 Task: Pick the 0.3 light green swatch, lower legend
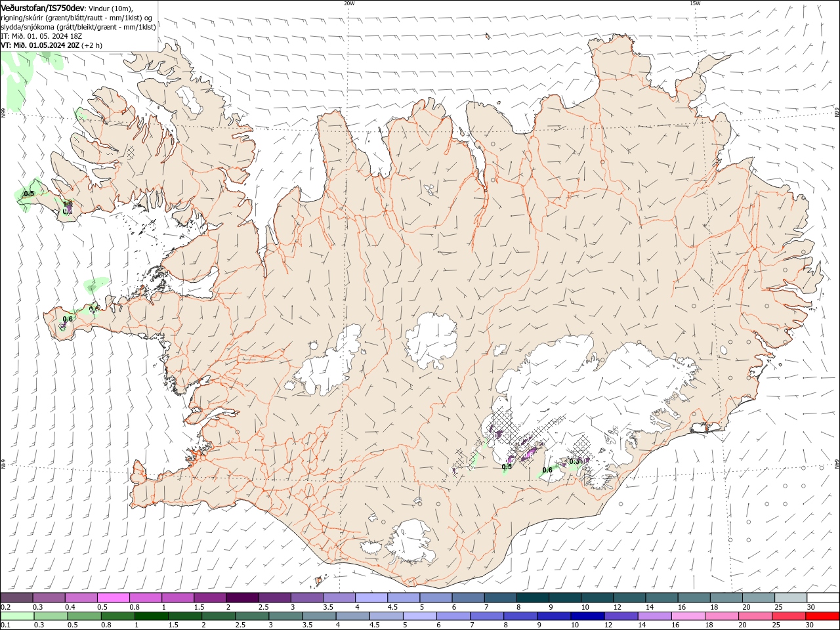(x=51, y=616)
